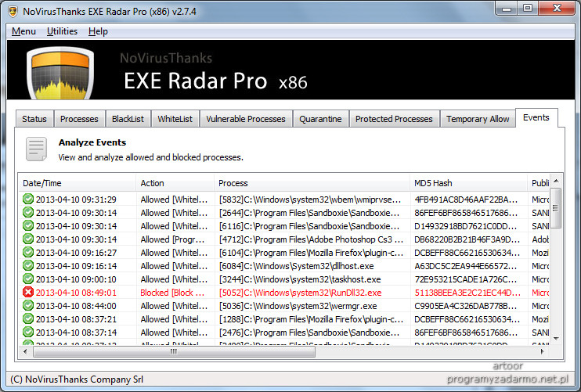Open the Menu menu
The image size is (581, 392).
pyautogui.click(x=23, y=31)
